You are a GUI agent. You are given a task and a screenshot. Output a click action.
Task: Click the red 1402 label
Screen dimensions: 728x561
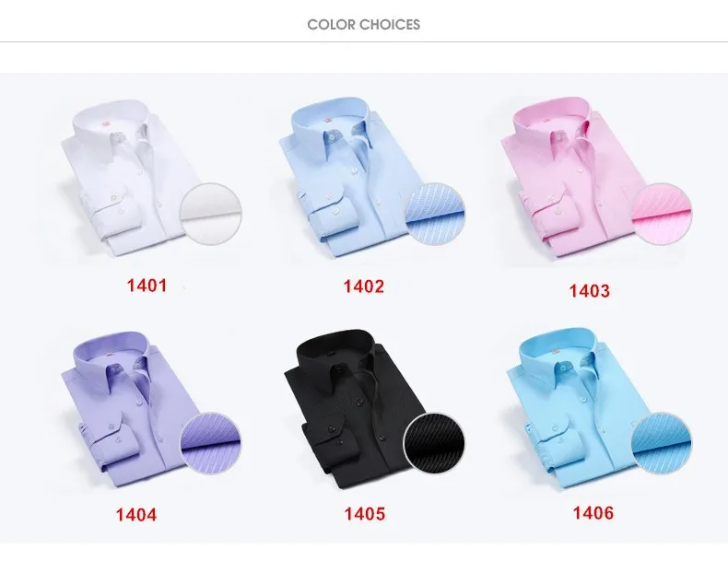[x=363, y=286]
